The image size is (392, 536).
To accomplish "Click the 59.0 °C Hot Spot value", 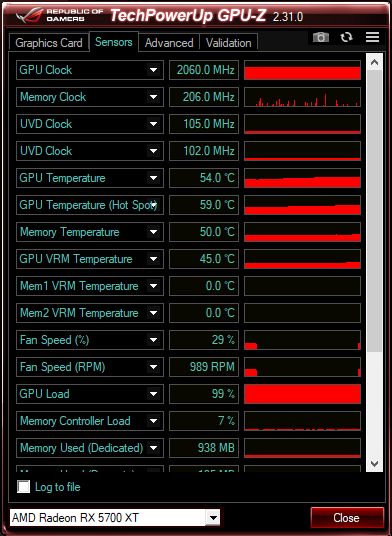I will 204,205.
